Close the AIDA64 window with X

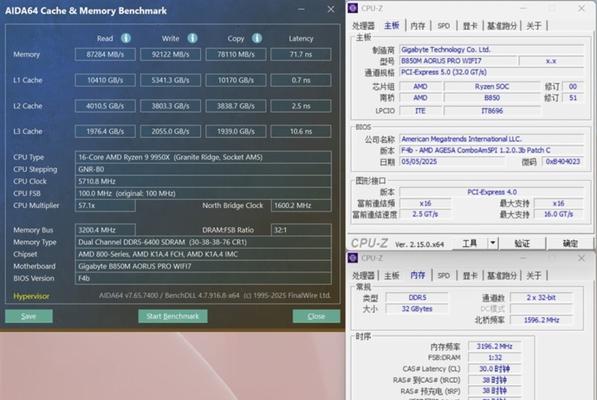331,9
